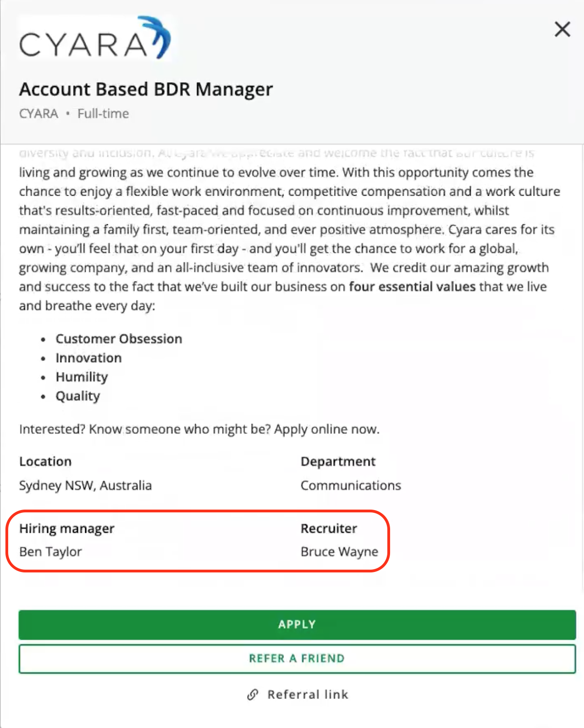Click the Quality bullet item

click(x=77, y=396)
